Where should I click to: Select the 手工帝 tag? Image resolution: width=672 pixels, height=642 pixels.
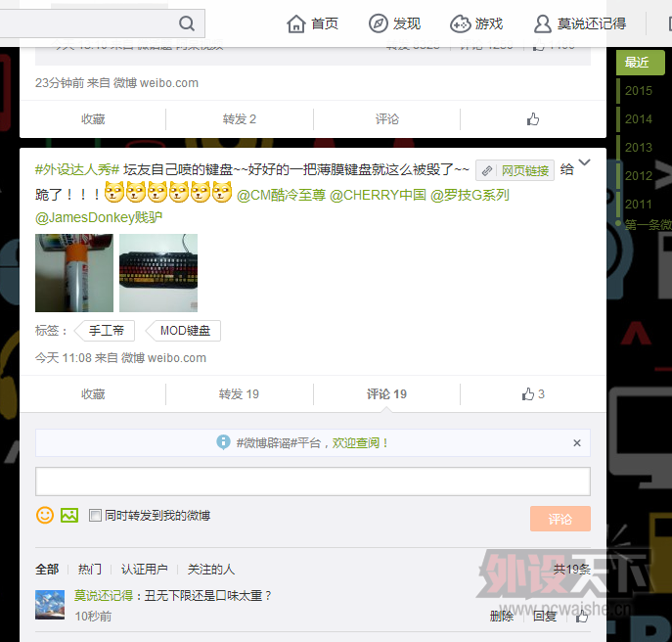point(106,331)
